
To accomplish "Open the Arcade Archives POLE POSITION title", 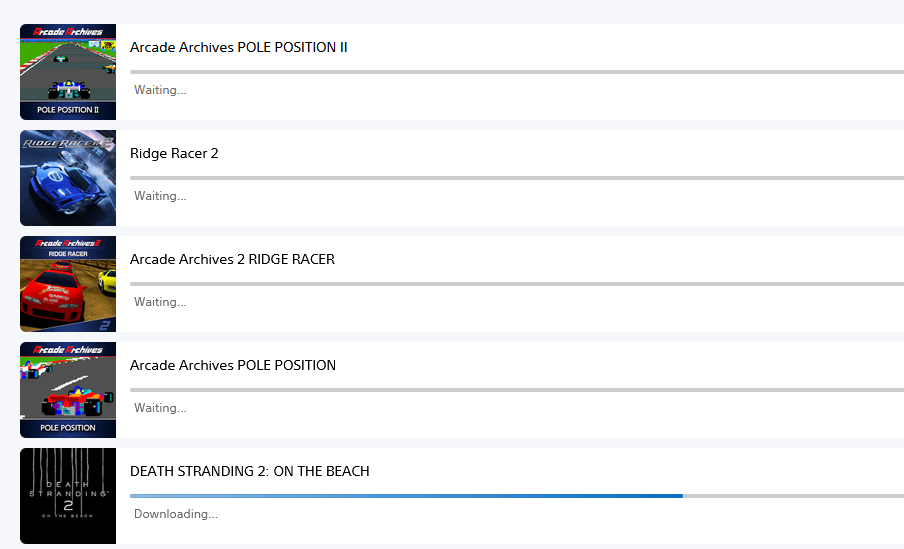I will tap(233, 366).
